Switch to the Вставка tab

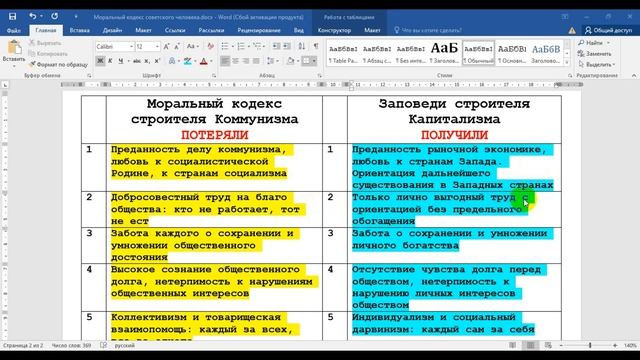tap(80, 30)
